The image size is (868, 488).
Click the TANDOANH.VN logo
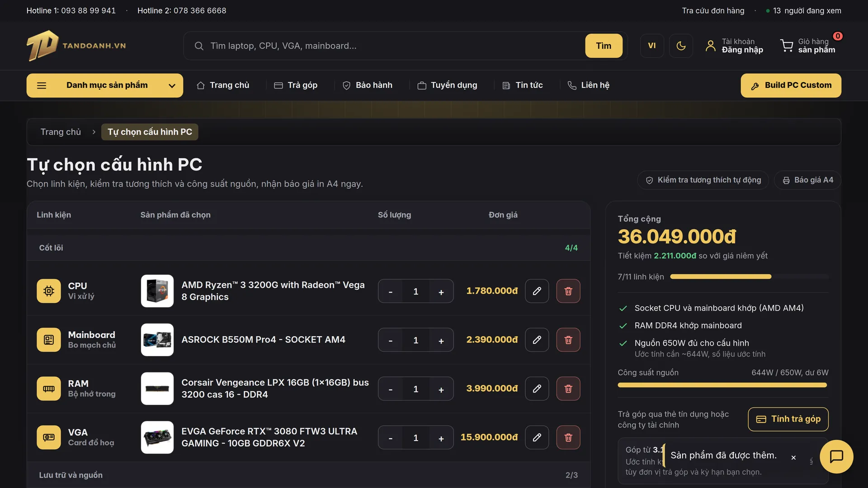(76, 46)
